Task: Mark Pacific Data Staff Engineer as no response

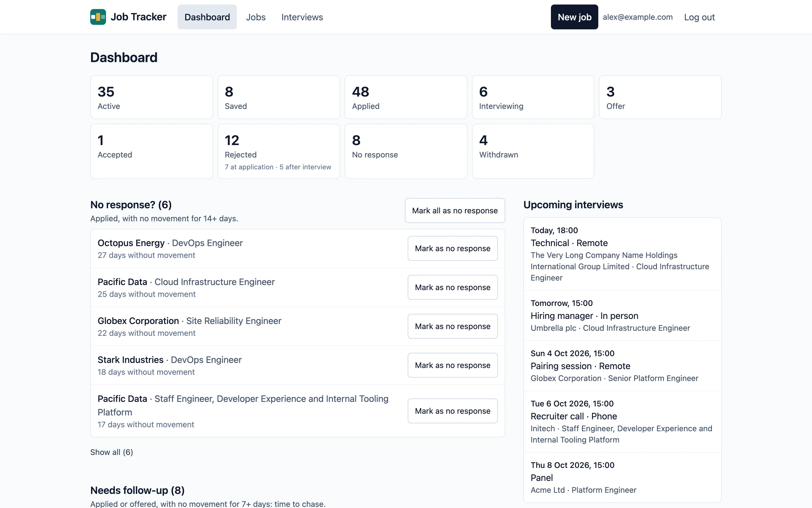Action: coord(453,411)
